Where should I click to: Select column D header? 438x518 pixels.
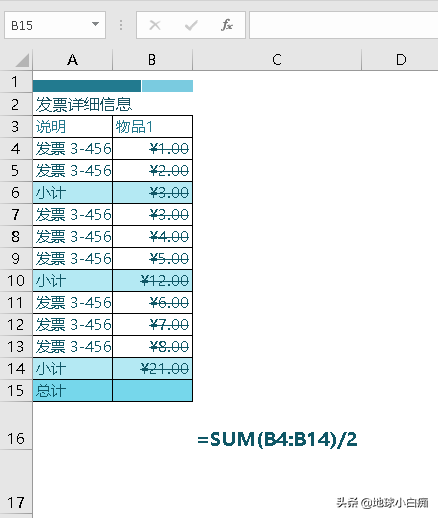pos(400,60)
